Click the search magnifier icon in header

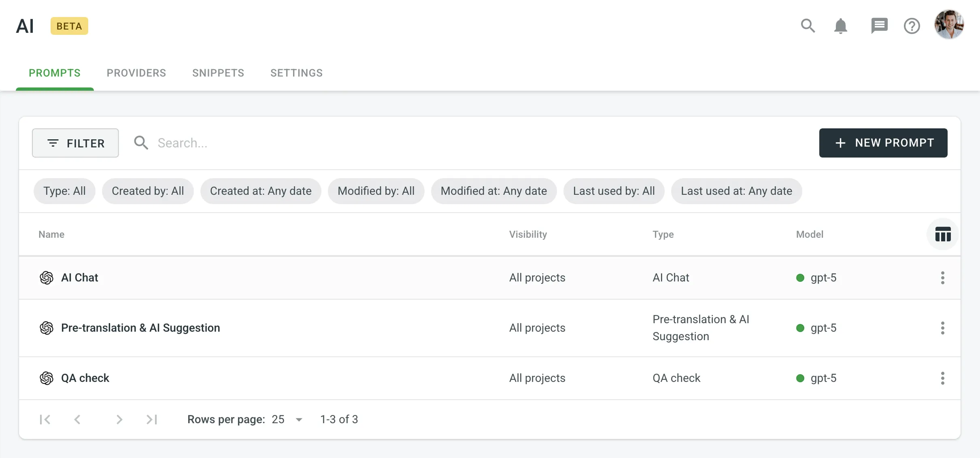tap(808, 26)
